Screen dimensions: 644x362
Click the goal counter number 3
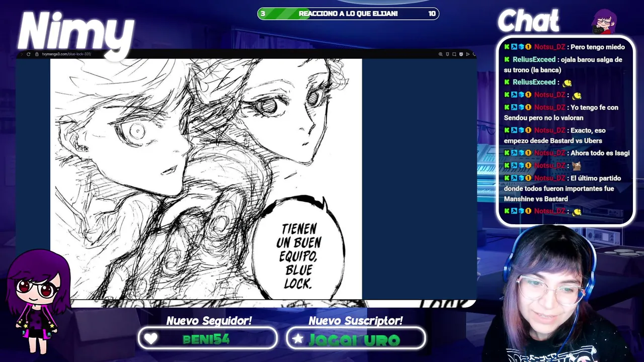(263, 14)
